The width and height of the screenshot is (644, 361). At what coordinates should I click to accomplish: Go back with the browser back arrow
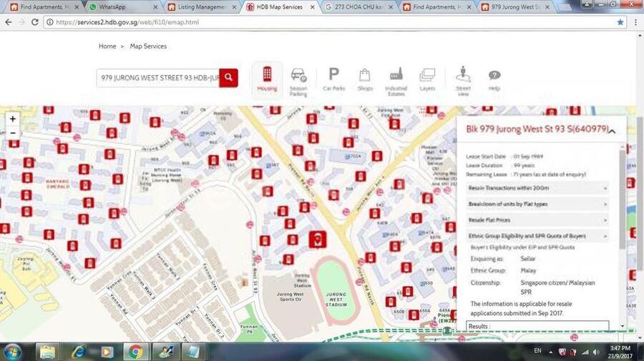click(x=9, y=22)
